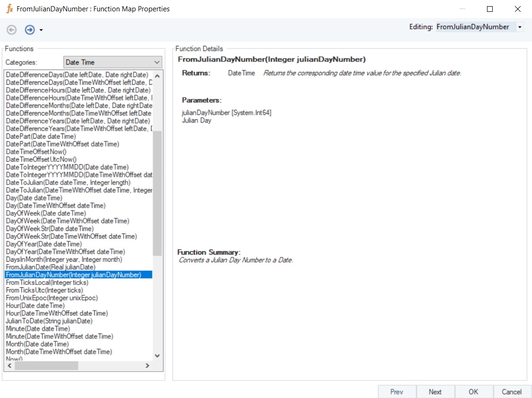The width and height of the screenshot is (532, 398).
Task: Select FromJulianDate(Real julianDate) function
Action: click(x=50, y=267)
